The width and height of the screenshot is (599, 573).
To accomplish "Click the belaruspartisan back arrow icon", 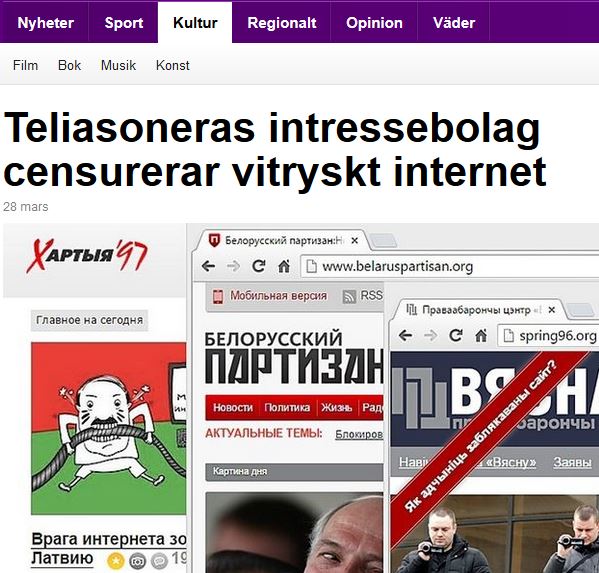I will pyautogui.click(x=208, y=266).
